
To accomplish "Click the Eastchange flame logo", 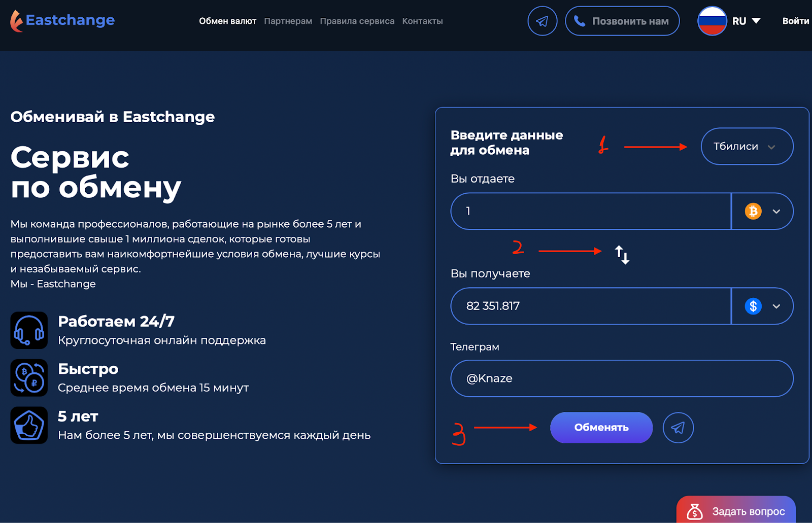I will [x=17, y=21].
